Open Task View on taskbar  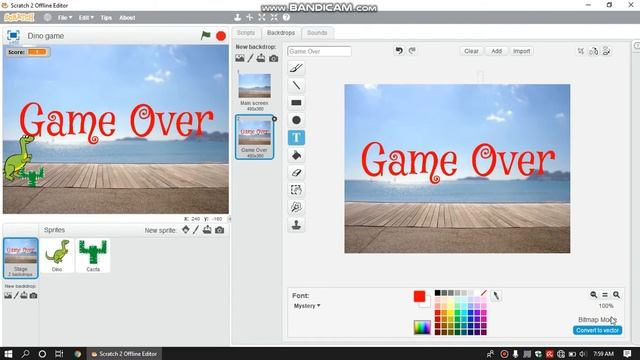click(59, 353)
